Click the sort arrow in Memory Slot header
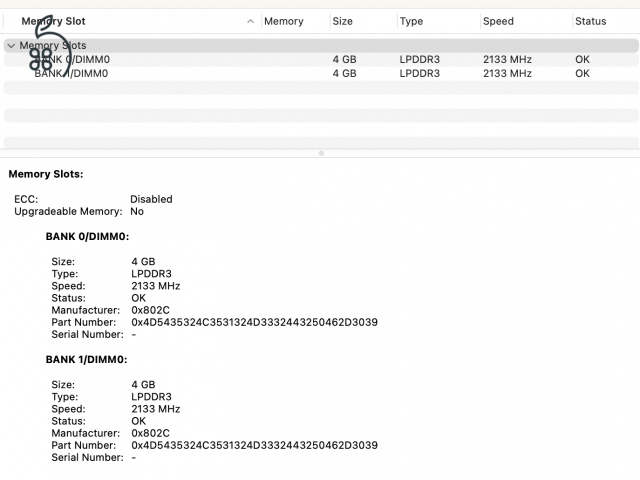Image resolution: width=640 pixels, height=480 pixels. tap(250, 21)
